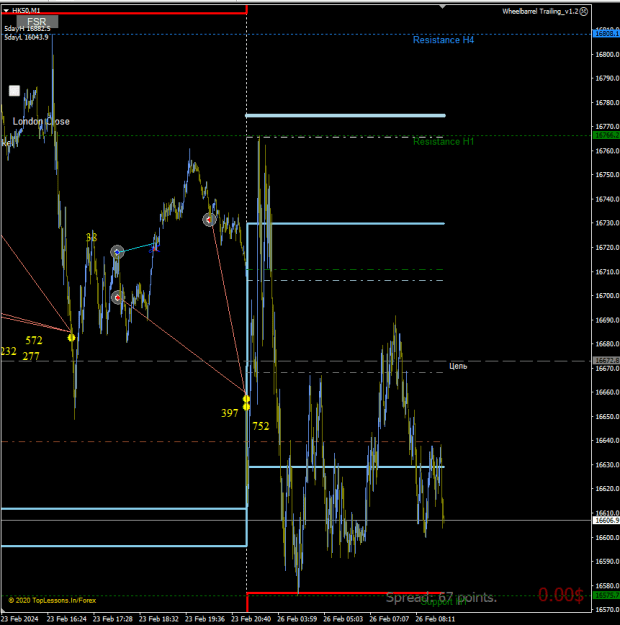Click the chart shift triangle marker at top
620x625 pixels.
[x=442, y=7]
